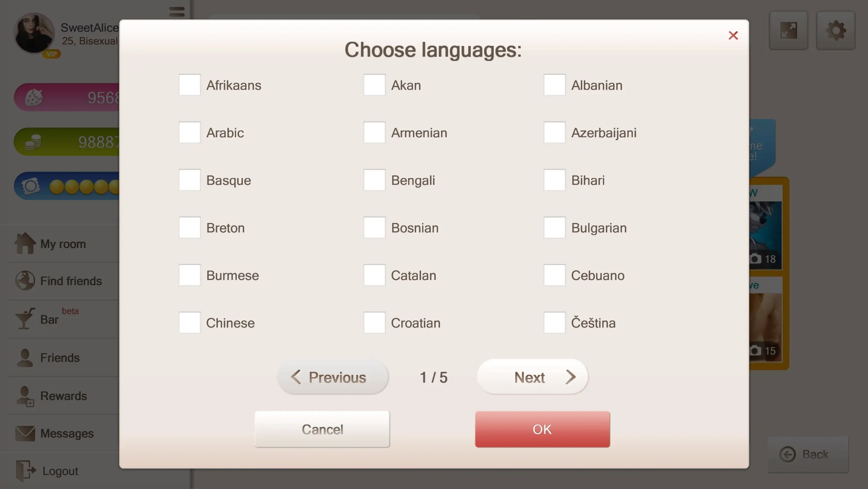
Task: Go to the previous languages page
Action: click(333, 377)
